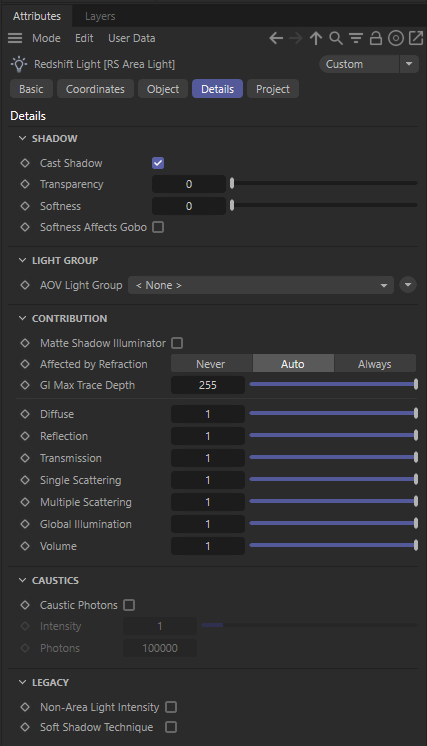Click the target mode circle icon
Viewport: 427px width, 746px height.
pos(396,38)
